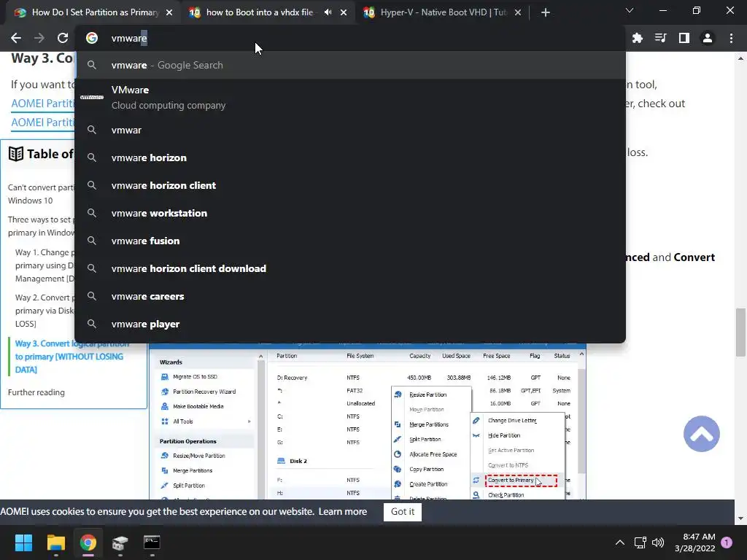Close the 'How Do I Set Partition' tab
Viewport: 747px width, 560px height.
coord(169,12)
